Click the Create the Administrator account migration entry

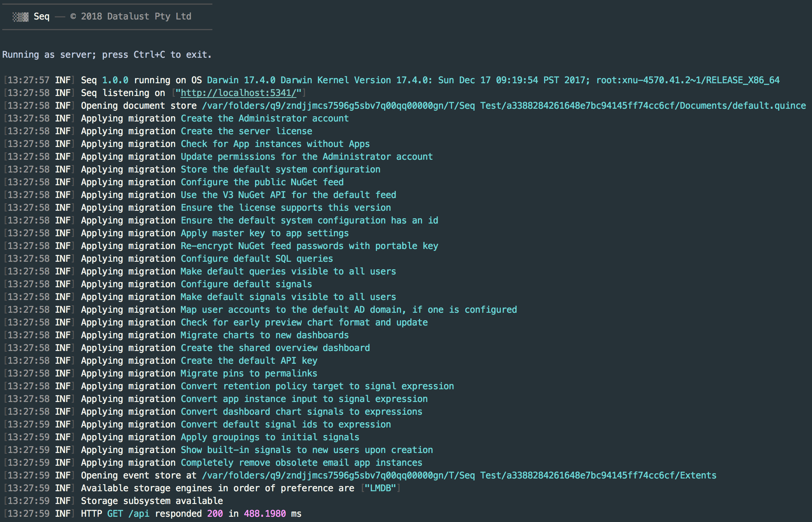click(x=264, y=118)
